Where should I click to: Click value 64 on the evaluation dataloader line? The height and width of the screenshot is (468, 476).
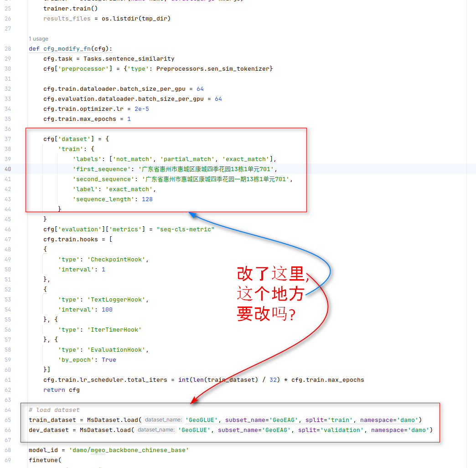[x=218, y=99]
